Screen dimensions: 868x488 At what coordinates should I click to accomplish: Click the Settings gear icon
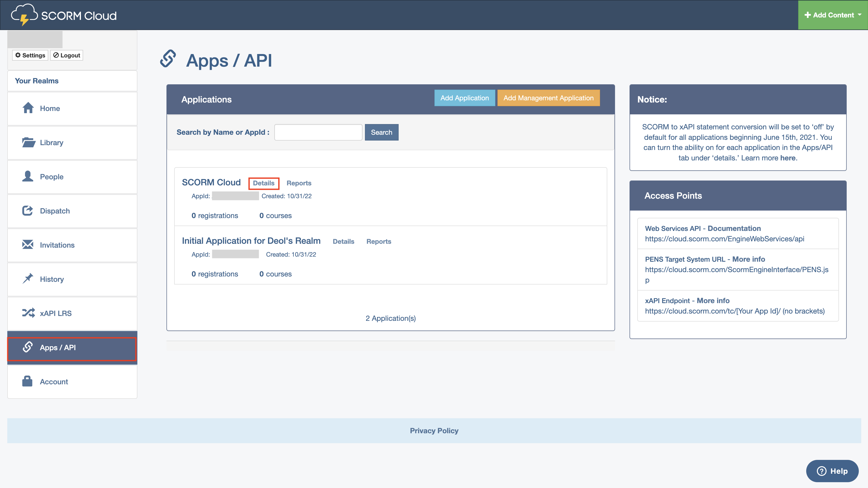tap(18, 55)
